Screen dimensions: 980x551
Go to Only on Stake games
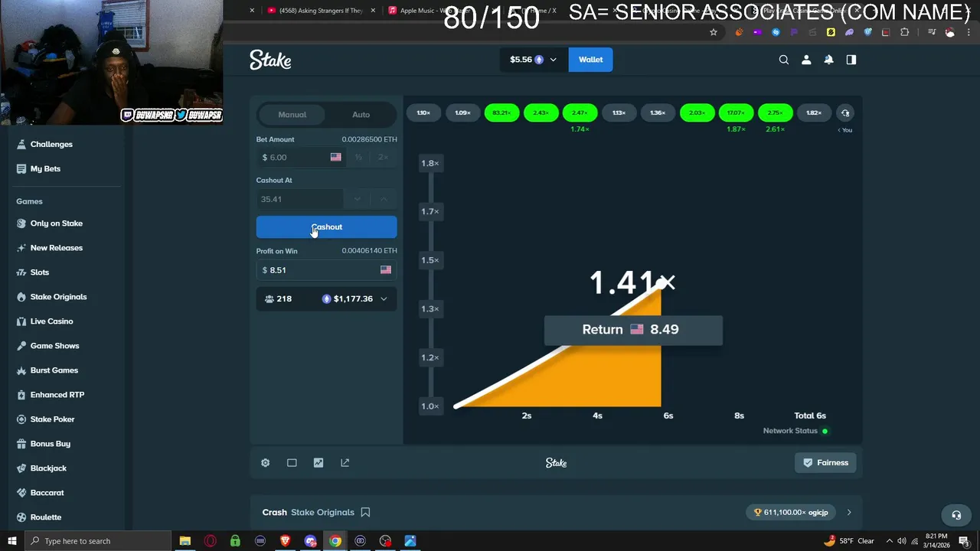[x=56, y=223]
